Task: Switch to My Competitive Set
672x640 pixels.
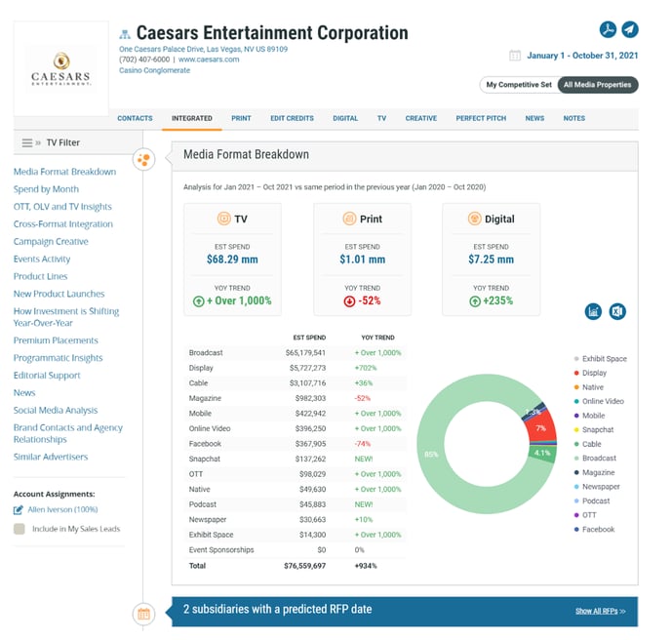Action: click(518, 85)
